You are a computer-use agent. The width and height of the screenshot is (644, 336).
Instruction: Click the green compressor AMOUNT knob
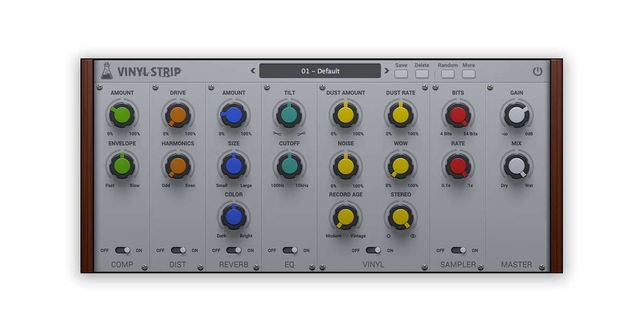(122, 115)
